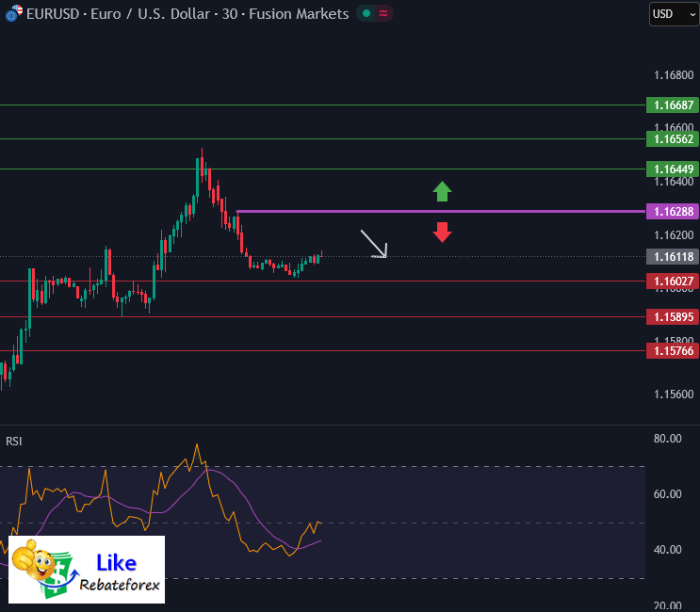Click the green market status dot
This screenshot has width=700, height=612.
pyautogui.click(x=366, y=14)
